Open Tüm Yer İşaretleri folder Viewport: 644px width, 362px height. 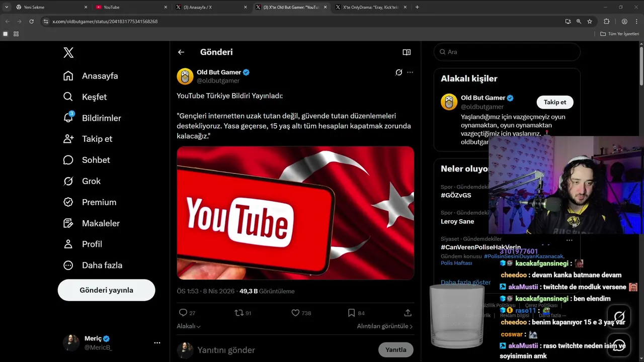pos(620,34)
